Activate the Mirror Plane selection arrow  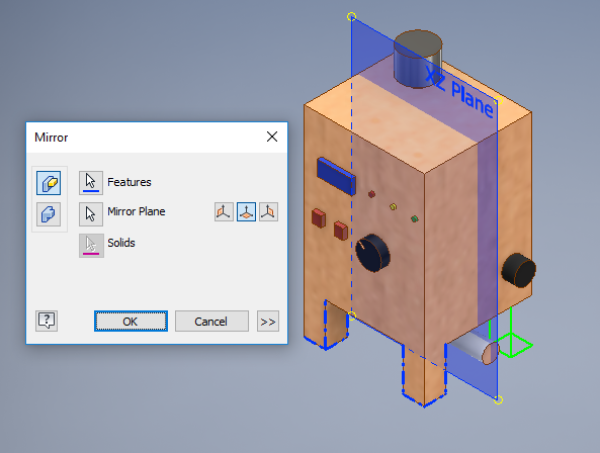pos(91,214)
